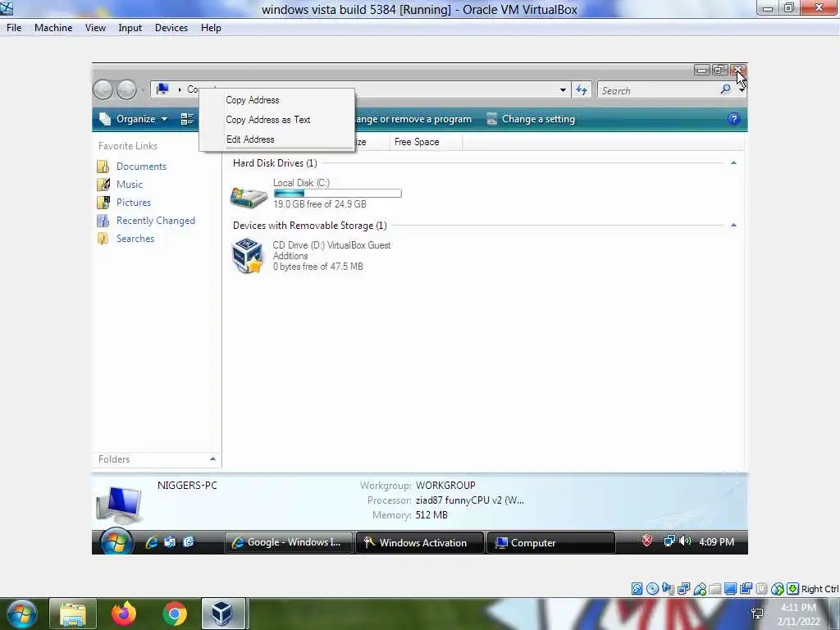Open VirtualBox Input menu
The height and width of the screenshot is (630, 840).
tap(130, 28)
